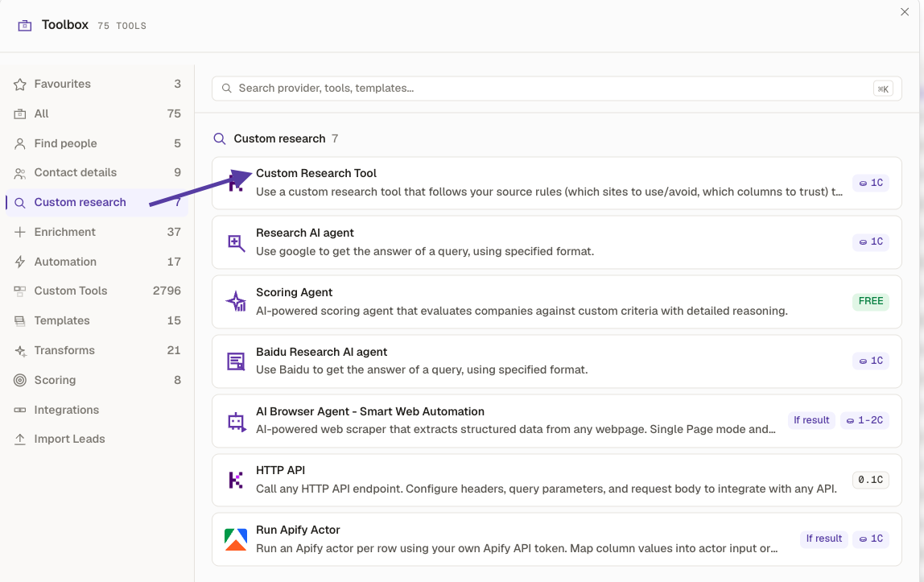Viewport: 924px width, 582px height.
Task: Click the Custom research magnifier icon in sidebar
Action: pos(20,203)
